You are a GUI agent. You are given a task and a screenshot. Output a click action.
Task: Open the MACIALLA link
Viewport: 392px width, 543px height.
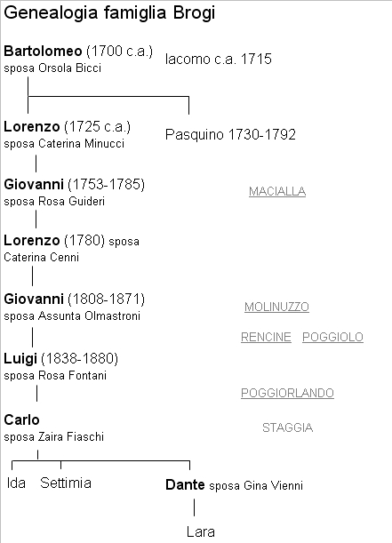277,191
